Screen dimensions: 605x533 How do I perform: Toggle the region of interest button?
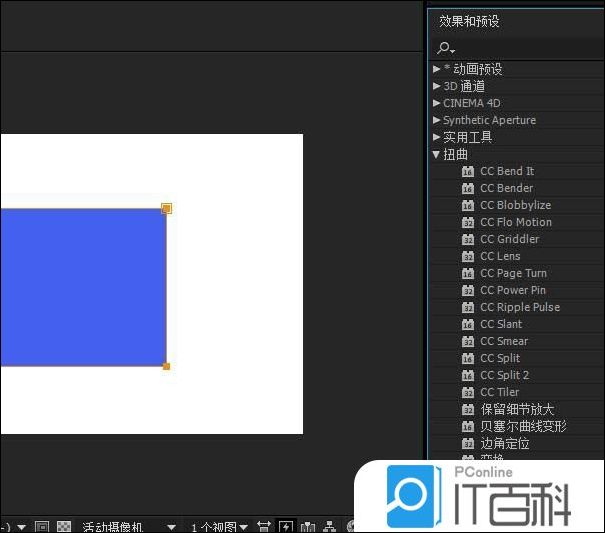(x=42, y=526)
